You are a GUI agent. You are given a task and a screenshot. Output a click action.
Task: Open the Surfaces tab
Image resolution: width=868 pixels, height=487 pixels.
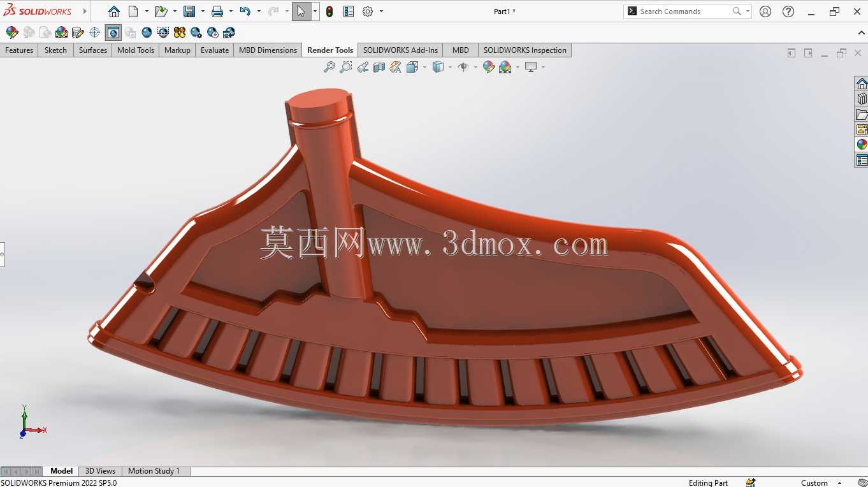tap(93, 50)
